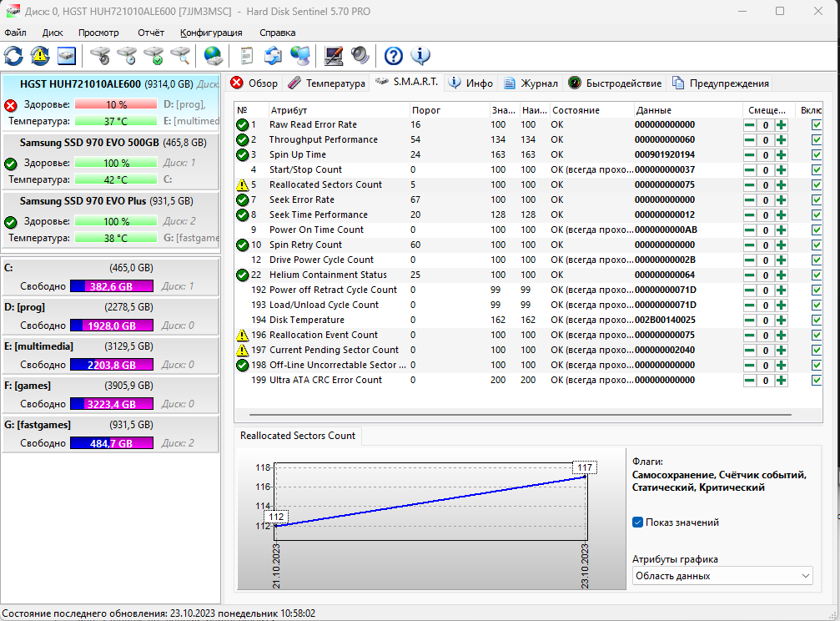
Task: Click the disk with magnifier toolbar icon
Action: pos(180,56)
